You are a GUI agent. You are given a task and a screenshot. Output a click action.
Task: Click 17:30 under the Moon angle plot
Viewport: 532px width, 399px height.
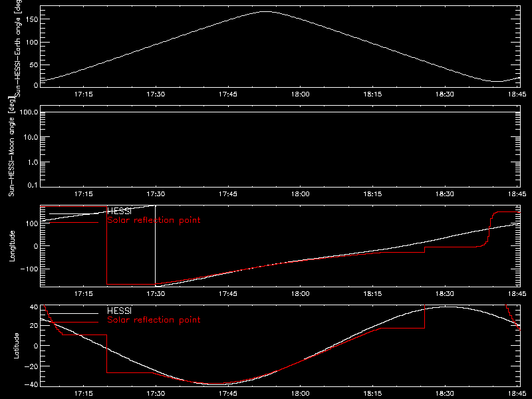[x=156, y=194]
